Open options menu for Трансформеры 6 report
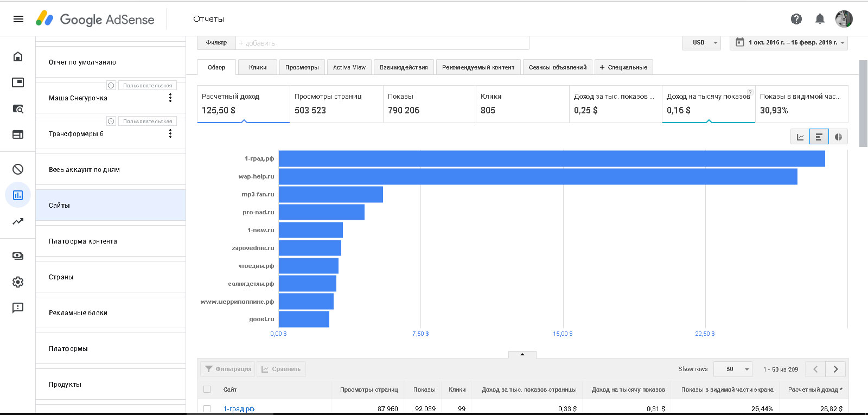The height and width of the screenshot is (415, 868). (x=170, y=133)
